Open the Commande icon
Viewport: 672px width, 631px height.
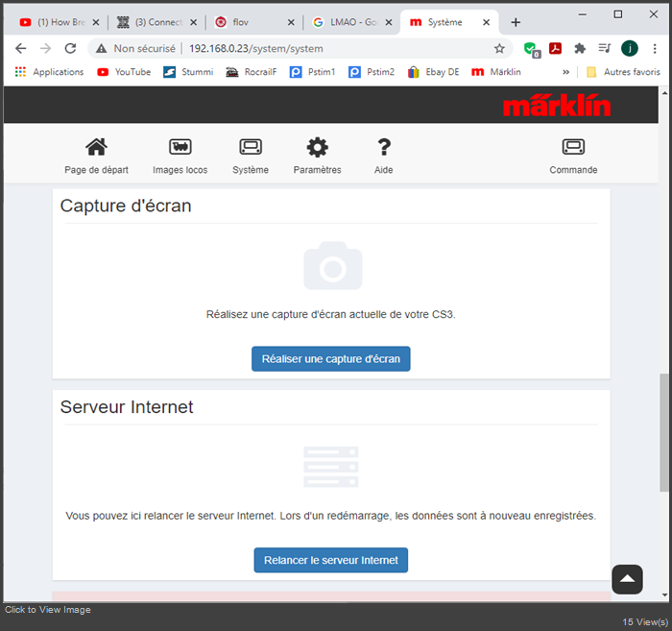click(x=573, y=147)
